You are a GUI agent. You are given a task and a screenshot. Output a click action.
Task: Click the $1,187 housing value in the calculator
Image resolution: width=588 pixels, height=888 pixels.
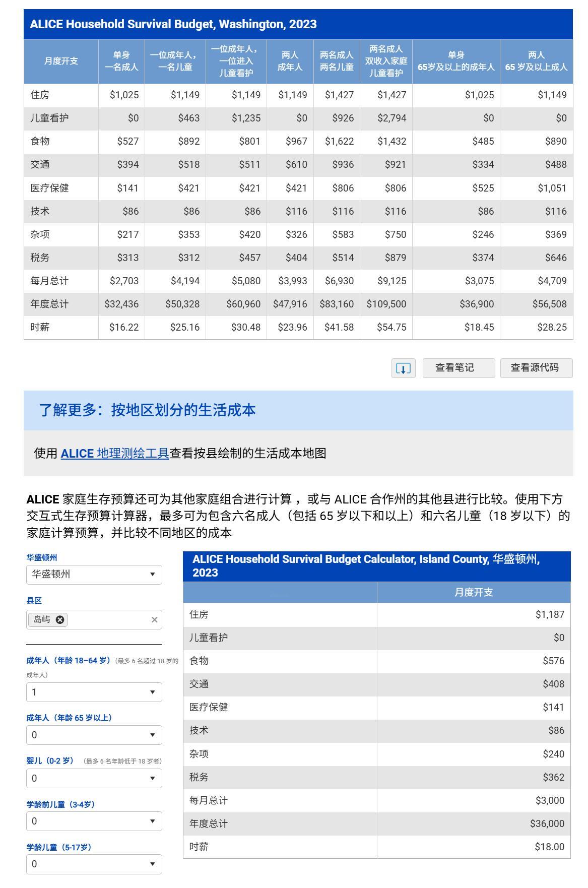click(x=550, y=614)
